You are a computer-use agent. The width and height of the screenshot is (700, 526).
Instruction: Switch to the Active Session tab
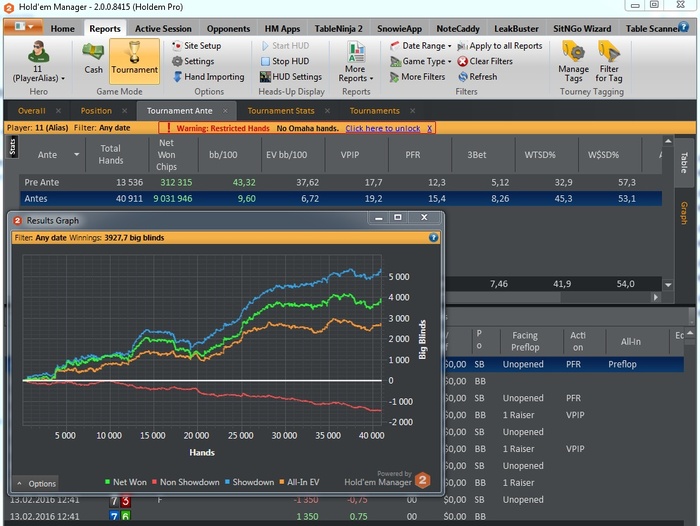163,29
